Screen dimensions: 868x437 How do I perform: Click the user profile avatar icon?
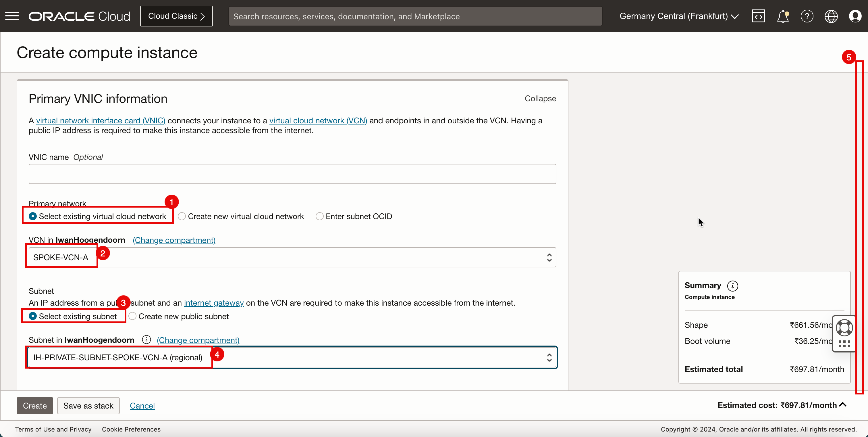(856, 16)
